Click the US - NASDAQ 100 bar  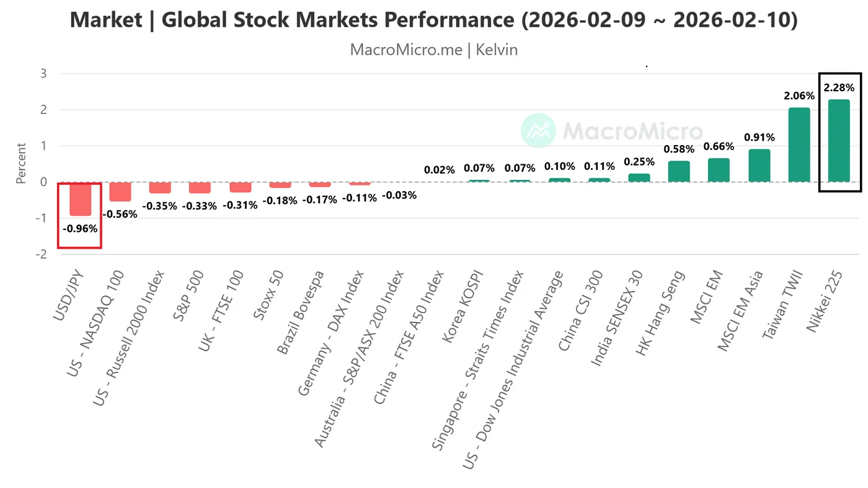click(x=120, y=192)
